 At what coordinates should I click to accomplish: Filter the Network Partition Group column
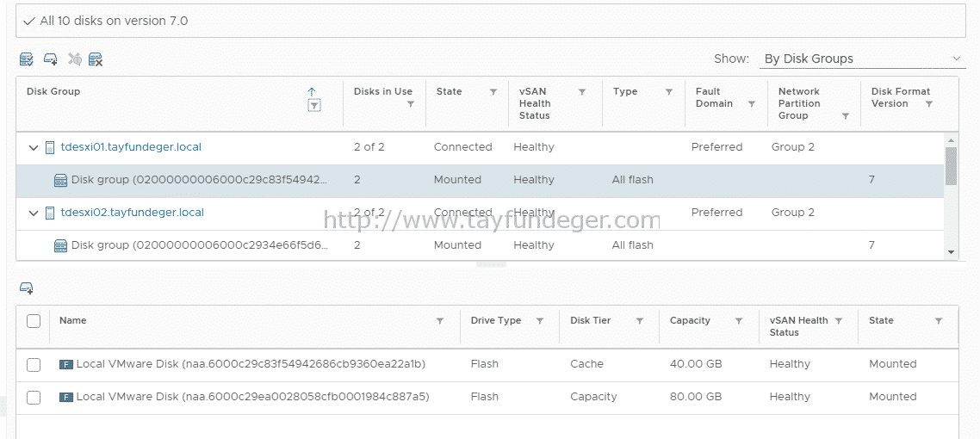coord(846,116)
